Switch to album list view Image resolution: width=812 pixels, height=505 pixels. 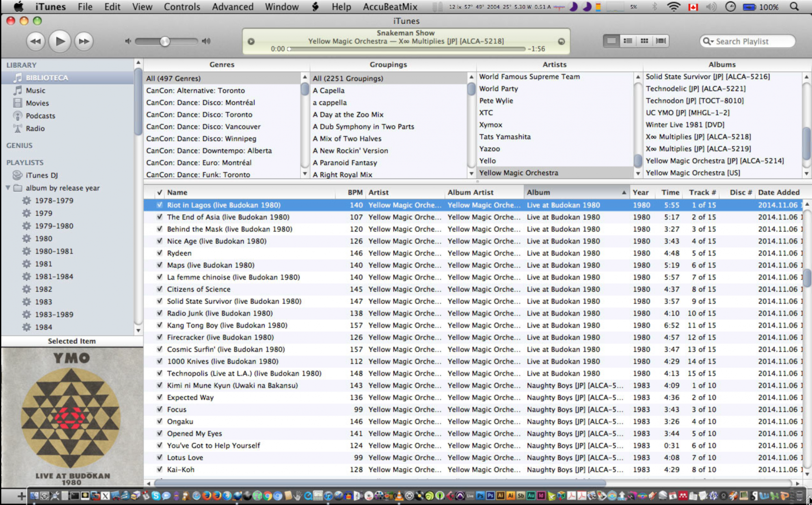coord(628,41)
